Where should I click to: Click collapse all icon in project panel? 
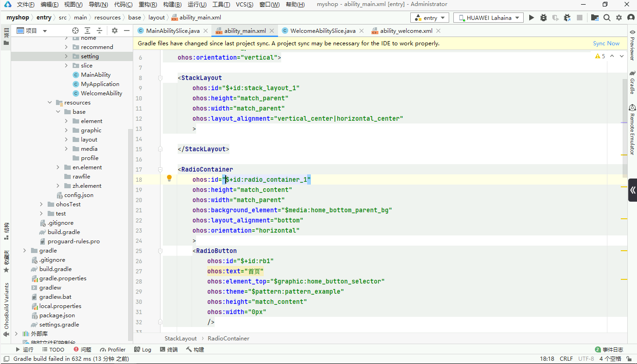(x=99, y=31)
